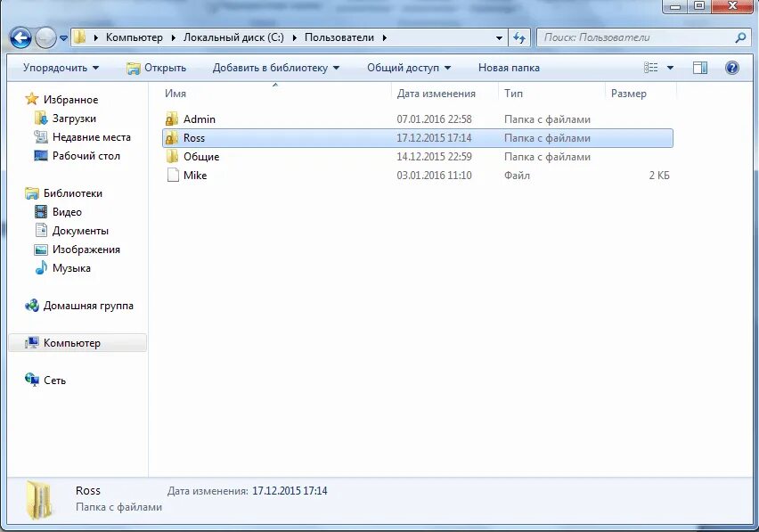759x532 pixels.
Task: Click the Mike file name
Action: 195,176
